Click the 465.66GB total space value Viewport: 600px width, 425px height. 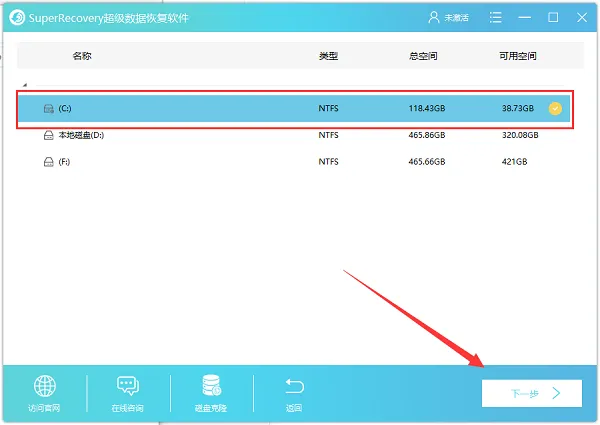click(427, 161)
